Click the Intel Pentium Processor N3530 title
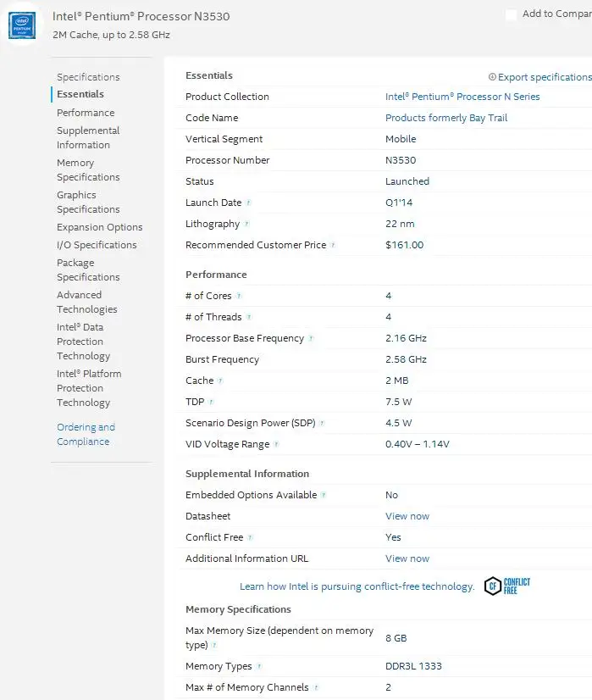The height and width of the screenshot is (700, 592). click(141, 16)
